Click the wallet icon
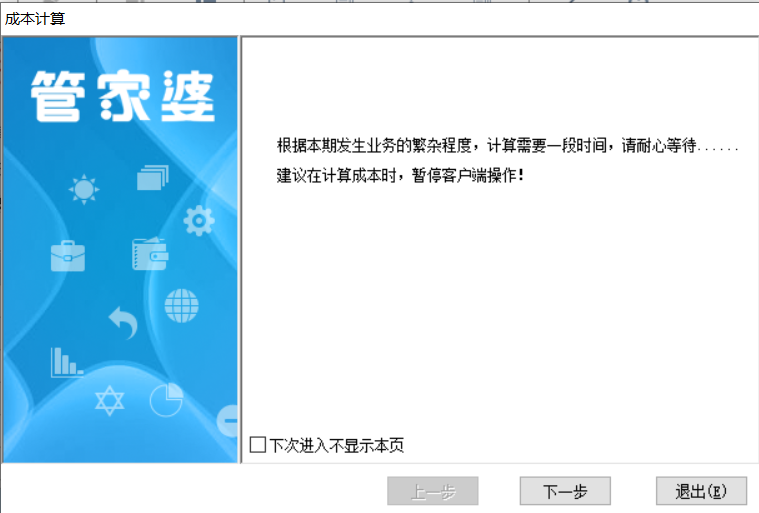The image size is (759, 513). (x=150, y=254)
